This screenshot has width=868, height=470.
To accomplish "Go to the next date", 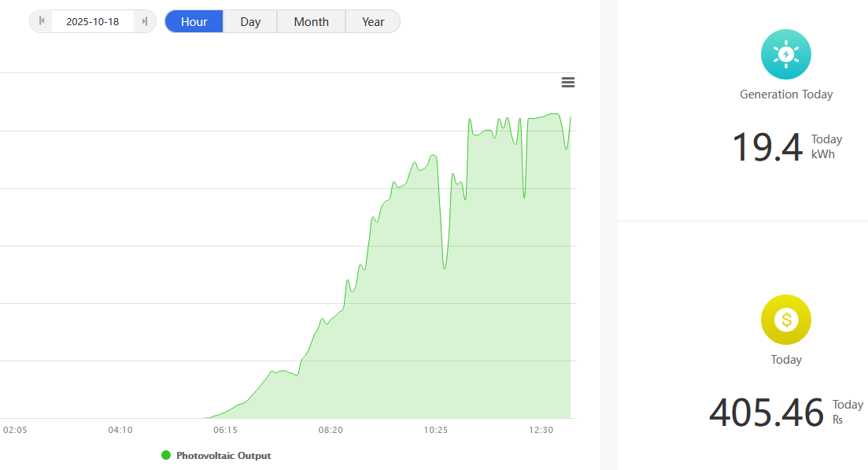I will pyautogui.click(x=145, y=21).
